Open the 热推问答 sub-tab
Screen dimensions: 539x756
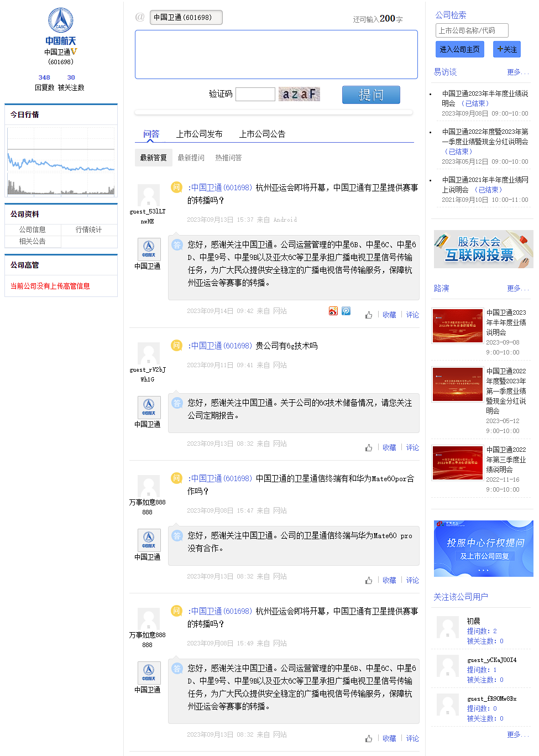228,158
